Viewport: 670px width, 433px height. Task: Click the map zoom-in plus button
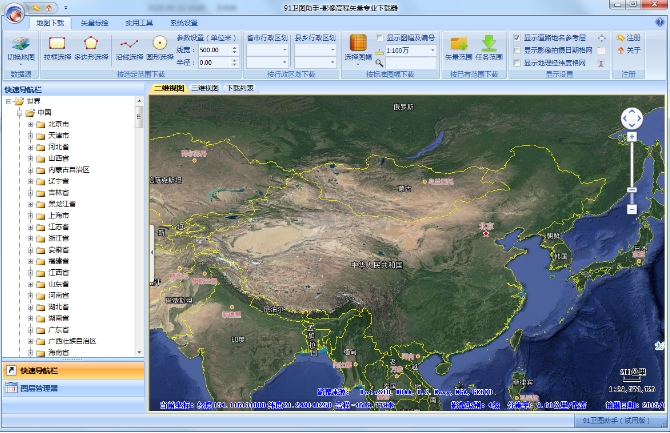pyautogui.click(x=632, y=137)
